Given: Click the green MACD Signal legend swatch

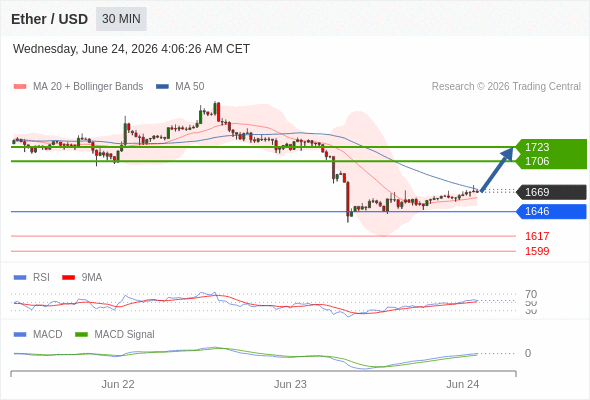Looking at the screenshot, I should coord(81,335).
